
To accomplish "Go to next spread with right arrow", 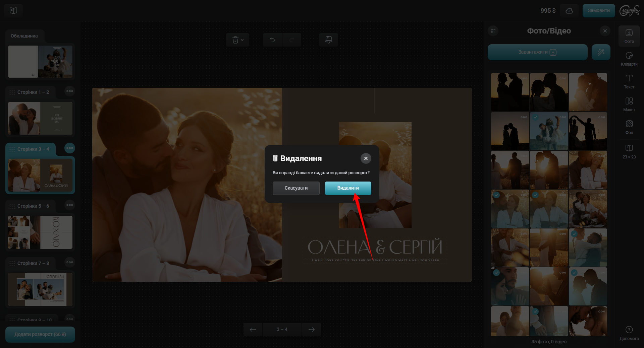I will [x=311, y=330].
